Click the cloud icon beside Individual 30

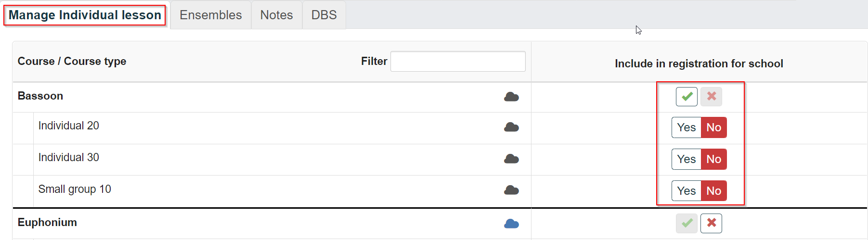[511, 159]
